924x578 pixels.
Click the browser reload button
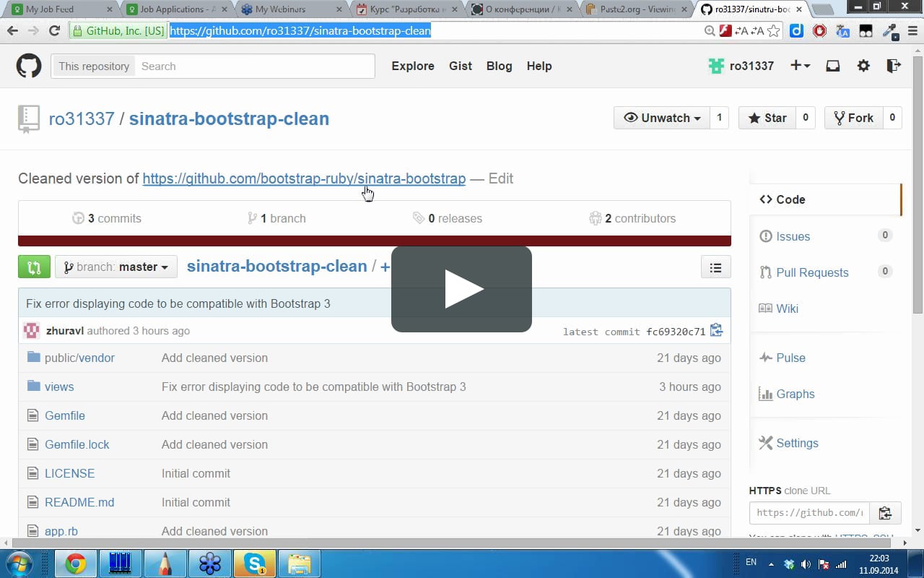point(54,31)
